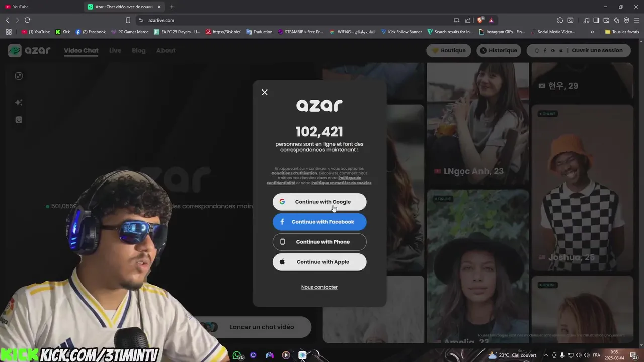The height and width of the screenshot is (362, 644).
Task: Open the Kick bookmark
Action: pos(63,32)
